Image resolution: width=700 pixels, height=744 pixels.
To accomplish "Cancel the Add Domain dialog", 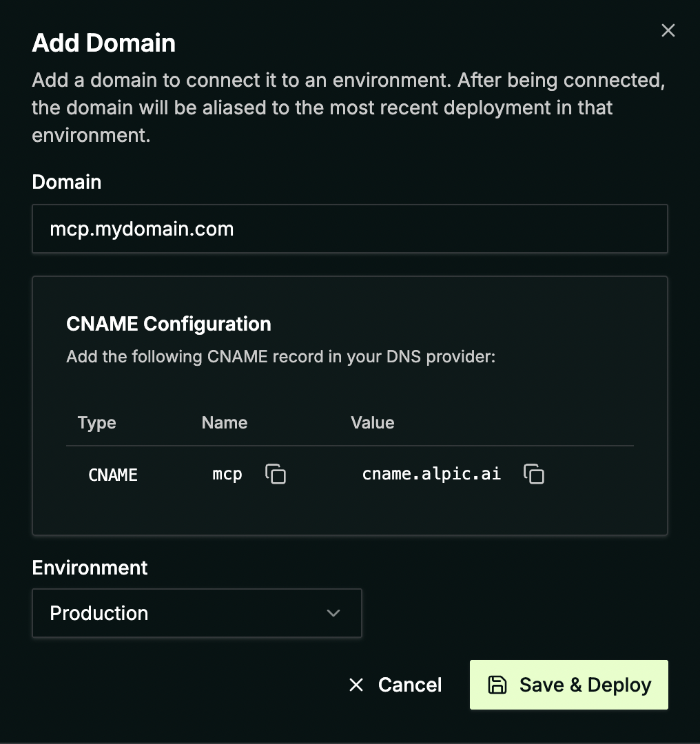I will pyautogui.click(x=395, y=685).
